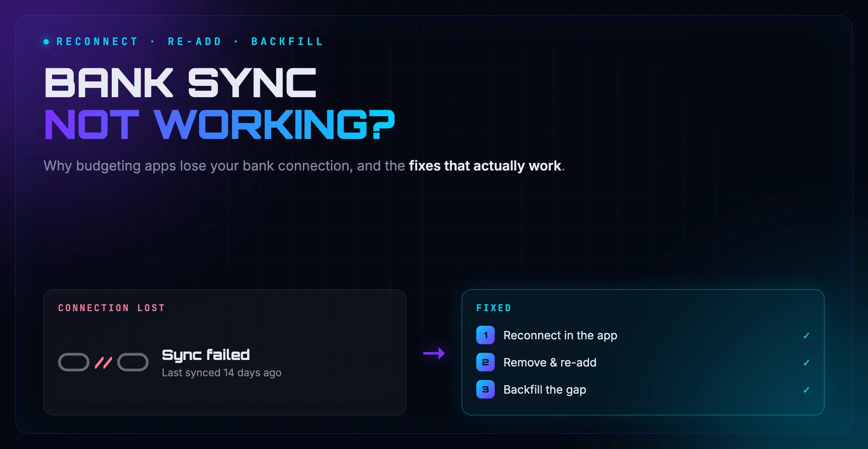Click the "Reconnect in the app" step
This screenshot has width=868, height=449.
click(x=643, y=336)
